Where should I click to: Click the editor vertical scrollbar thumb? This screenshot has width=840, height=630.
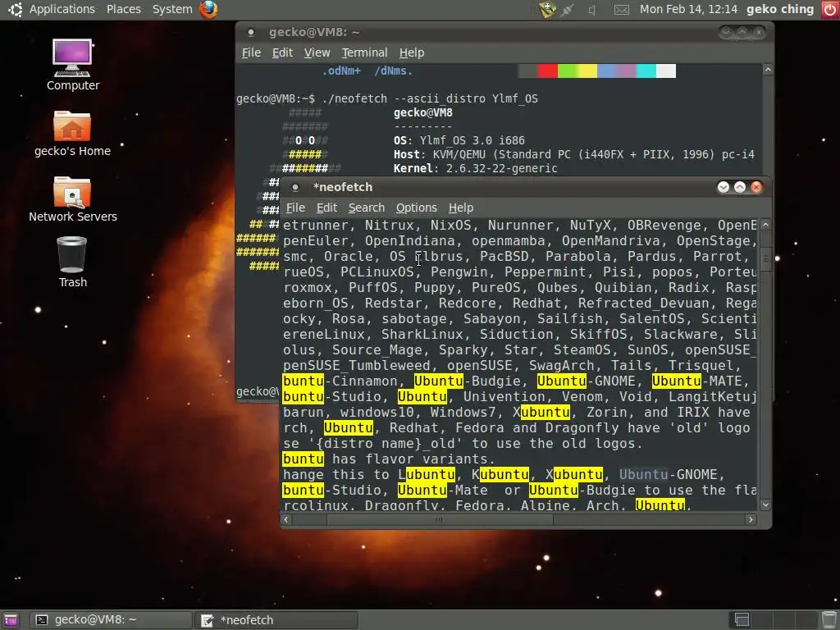765,259
